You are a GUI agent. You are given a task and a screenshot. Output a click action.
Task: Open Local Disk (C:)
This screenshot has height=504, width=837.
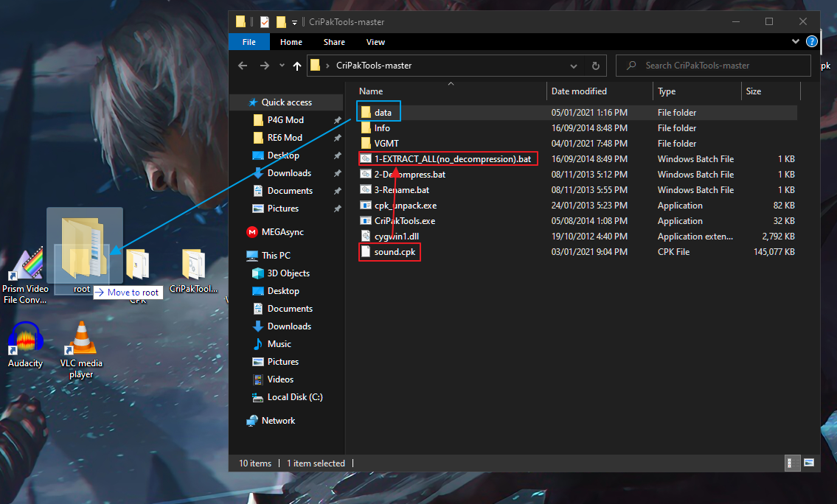click(x=295, y=397)
